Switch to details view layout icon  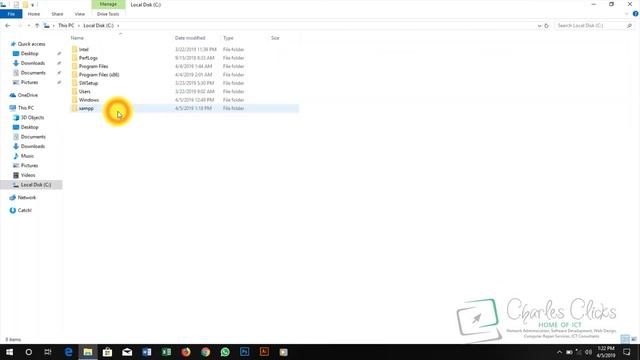pos(625,339)
